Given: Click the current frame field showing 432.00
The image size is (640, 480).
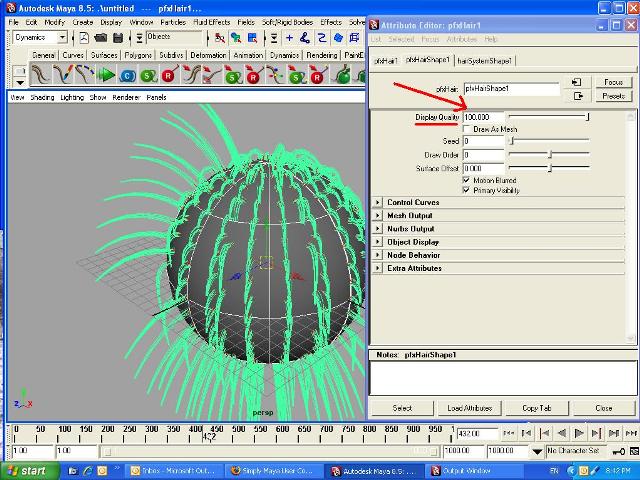Looking at the screenshot, I should tap(478, 433).
